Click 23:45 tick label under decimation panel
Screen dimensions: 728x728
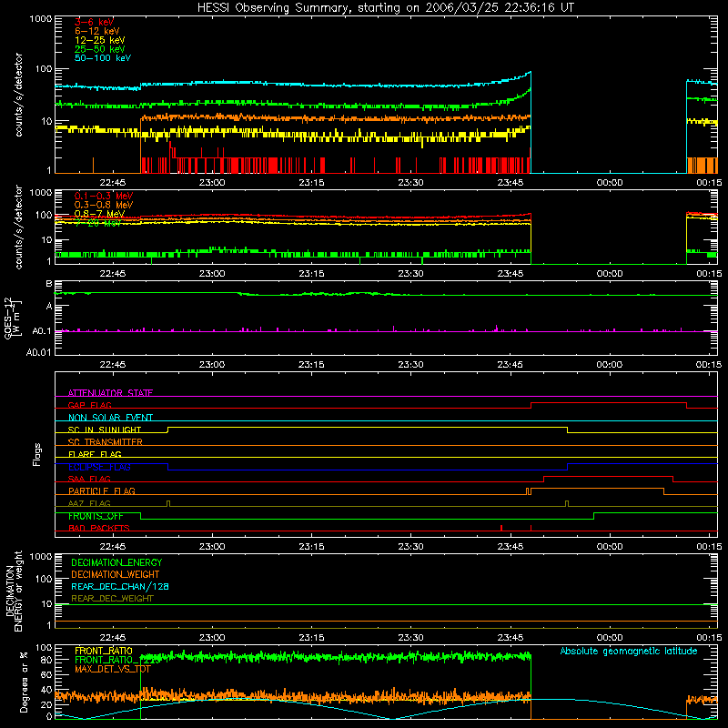[510, 638]
